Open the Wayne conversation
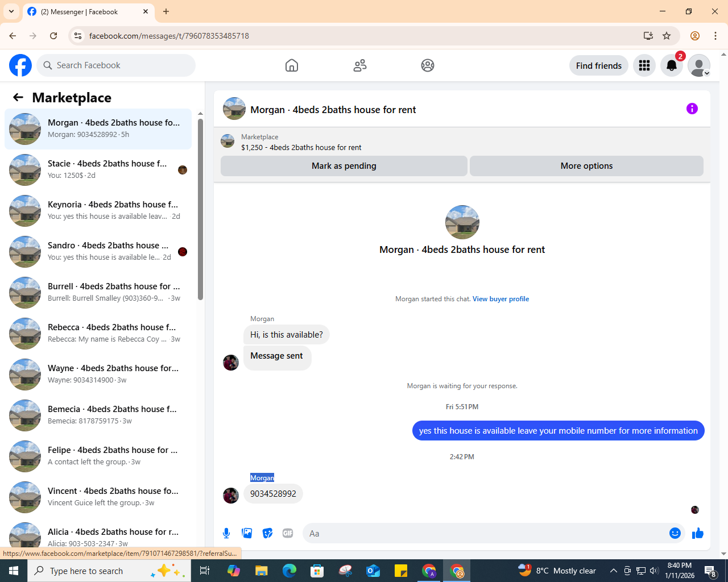728x582 pixels. (98, 375)
